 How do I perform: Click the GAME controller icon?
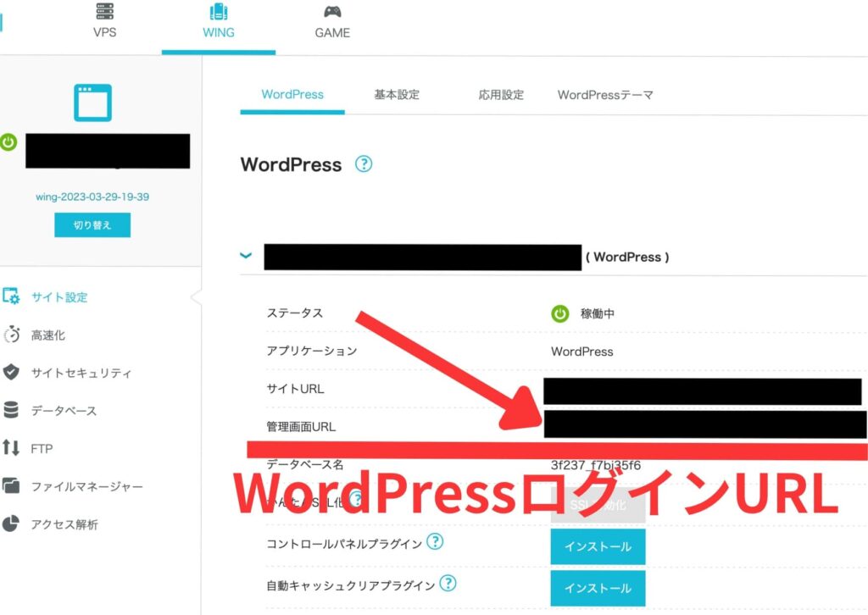click(332, 12)
